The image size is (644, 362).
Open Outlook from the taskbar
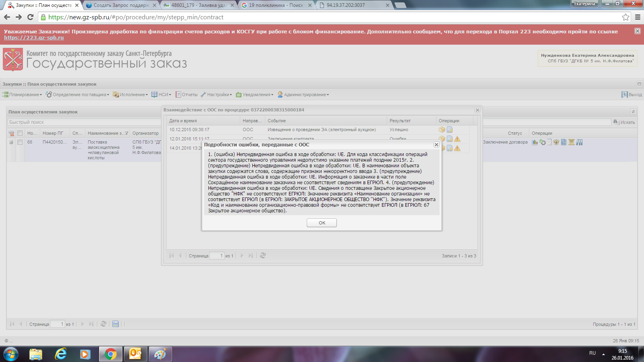(135, 354)
